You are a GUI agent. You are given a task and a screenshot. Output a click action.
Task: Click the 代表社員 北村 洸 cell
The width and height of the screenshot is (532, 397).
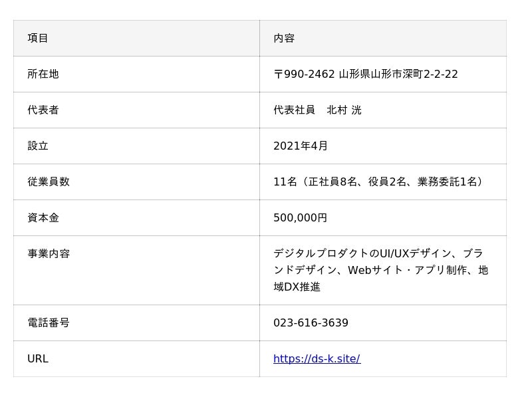(x=383, y=110)
